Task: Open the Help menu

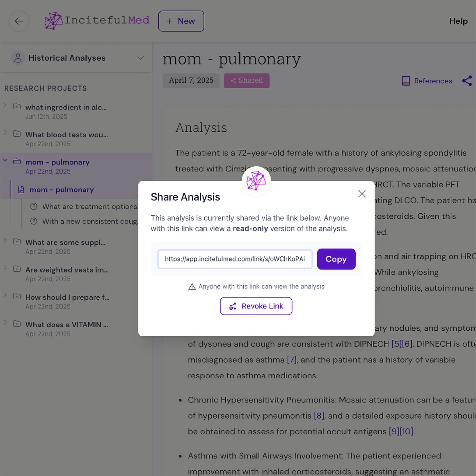Action: (x=458, y=21)
